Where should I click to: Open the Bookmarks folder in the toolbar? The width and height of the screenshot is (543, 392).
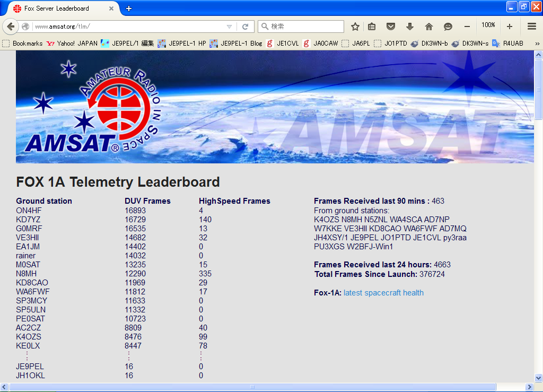[22, 43]
